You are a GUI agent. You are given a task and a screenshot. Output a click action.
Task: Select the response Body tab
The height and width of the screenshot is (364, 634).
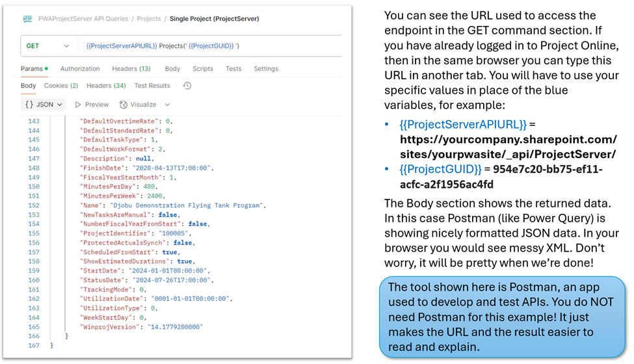click(x=29, y=86)
